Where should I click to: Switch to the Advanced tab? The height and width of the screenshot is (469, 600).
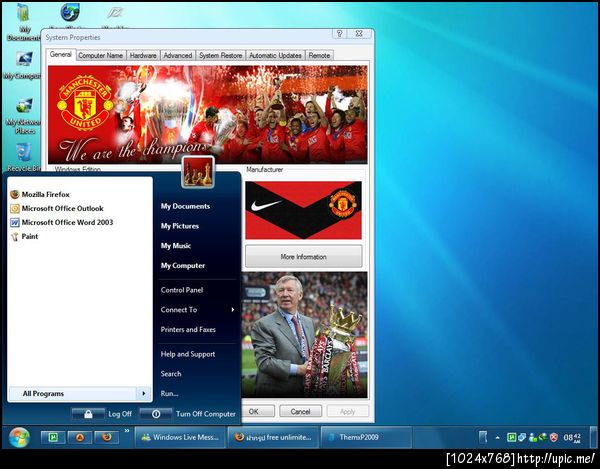pos(178,55)
